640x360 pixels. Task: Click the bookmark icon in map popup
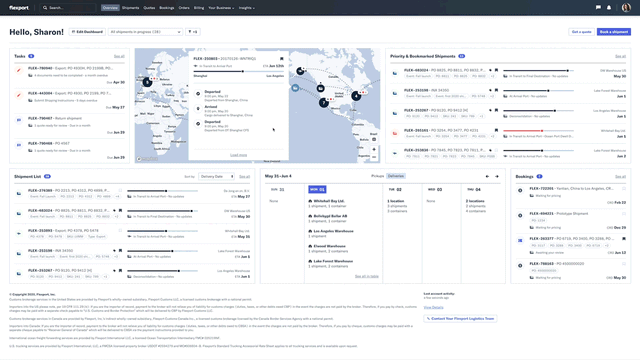coord(282,59)
